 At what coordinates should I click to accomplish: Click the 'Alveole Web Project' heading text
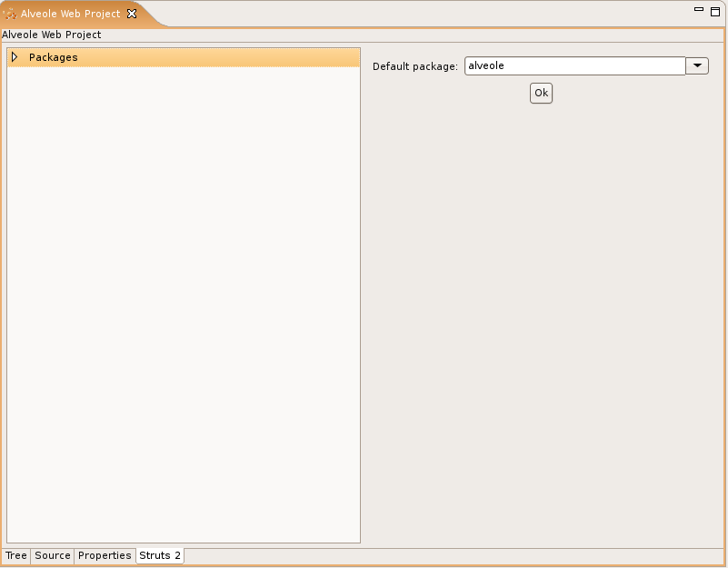click(x=52, y=35)
